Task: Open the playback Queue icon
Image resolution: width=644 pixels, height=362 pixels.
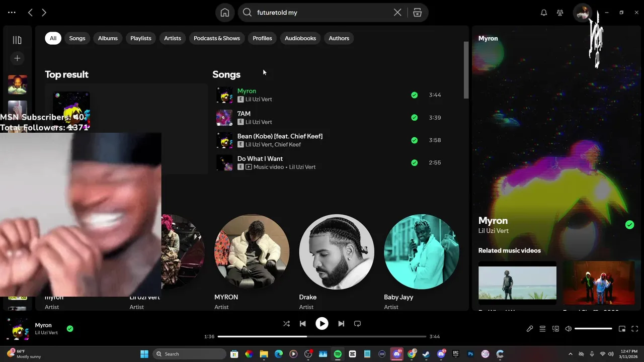Action: pos(542,329)
